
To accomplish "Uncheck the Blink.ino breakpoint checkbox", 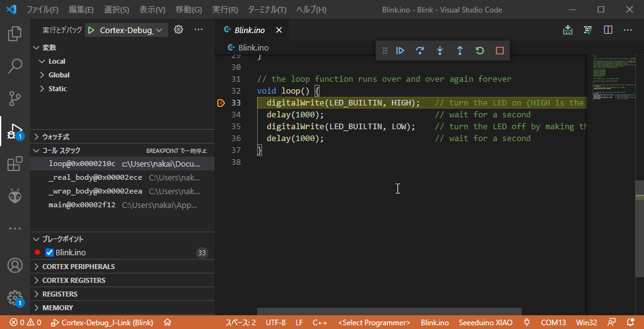I will pos(50,253).
